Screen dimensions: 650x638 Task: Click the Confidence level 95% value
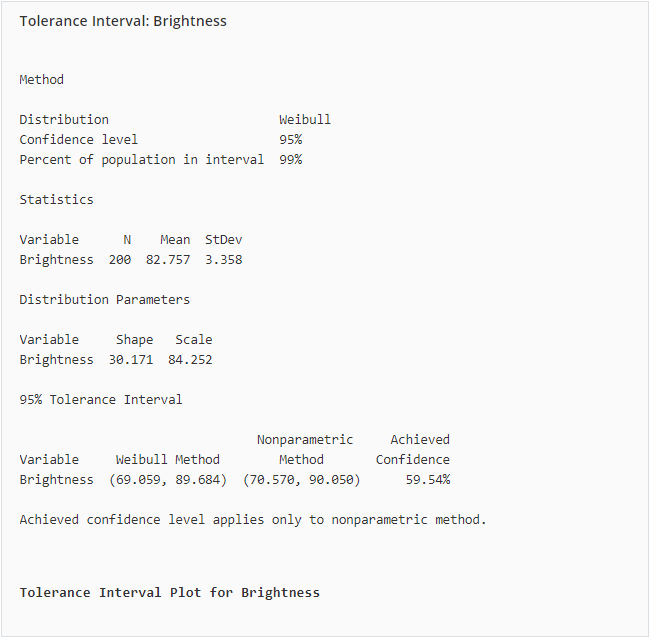pos(290,140)
